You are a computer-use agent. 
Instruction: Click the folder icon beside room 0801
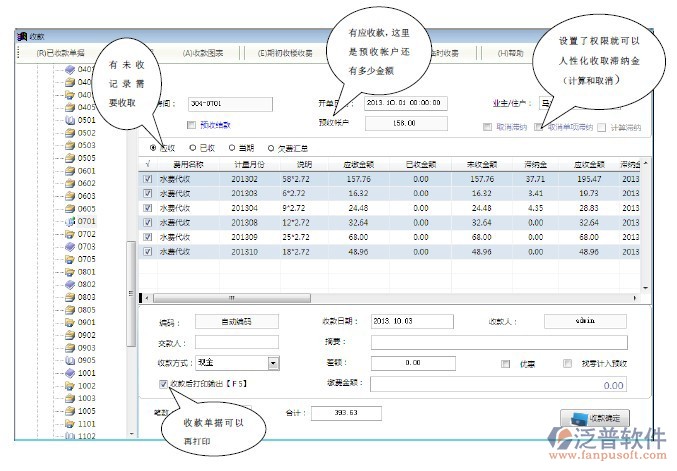tap(70, 272)
